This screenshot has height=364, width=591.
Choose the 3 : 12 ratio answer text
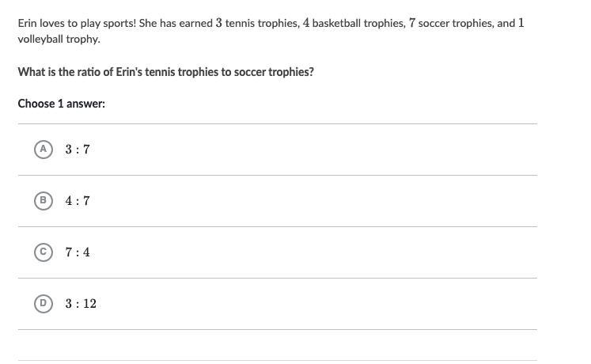pos(81,304)
